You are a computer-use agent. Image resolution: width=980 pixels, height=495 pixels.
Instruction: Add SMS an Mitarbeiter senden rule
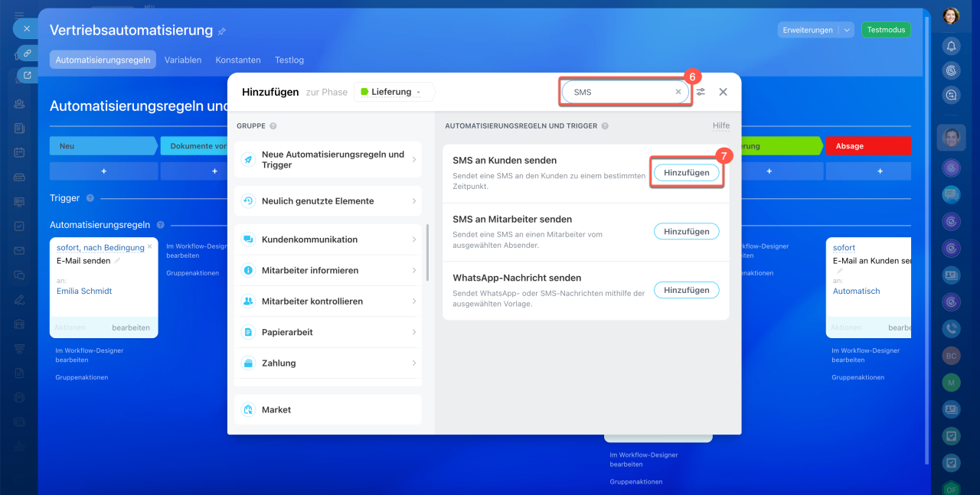click(x=686, y=231)
